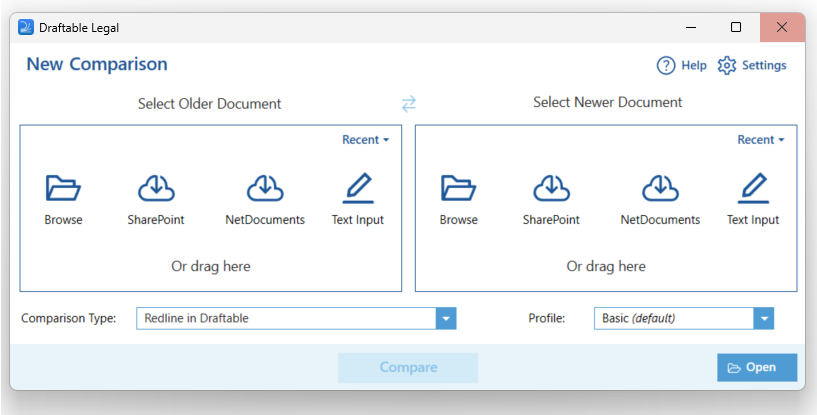This screenshot has height=415, width=817.
Task: Click the older document 'Or drag here' area
Action: pos(210,266)
